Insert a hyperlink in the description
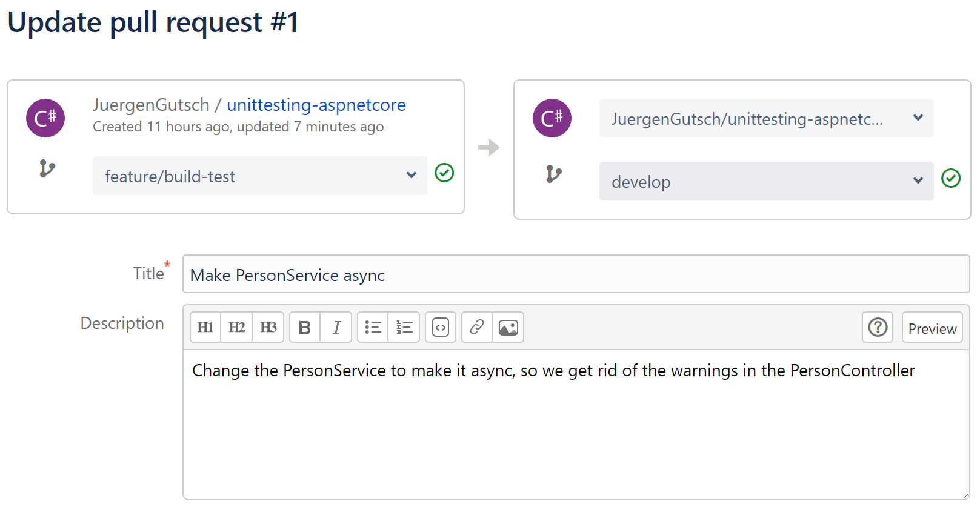 coord(477,328)
